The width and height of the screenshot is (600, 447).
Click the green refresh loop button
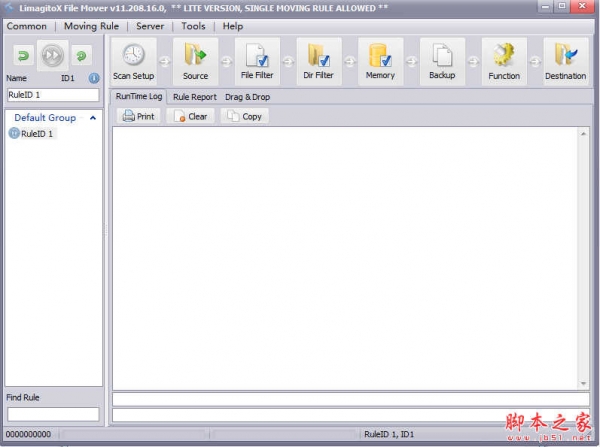tap(82, 55)
